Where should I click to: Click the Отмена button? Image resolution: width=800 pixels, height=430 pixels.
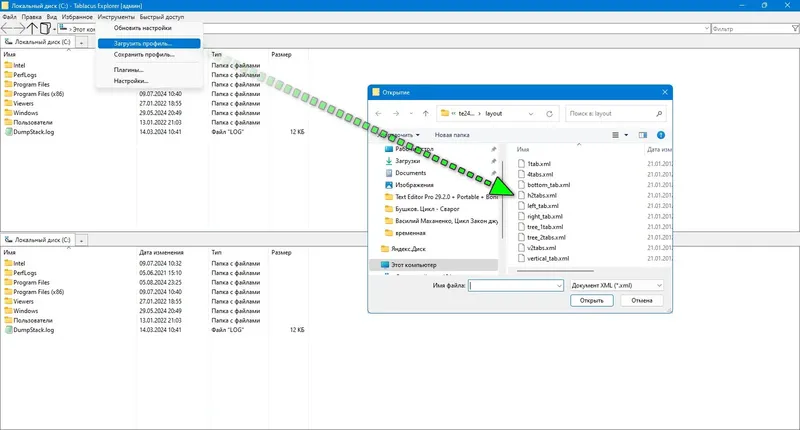pos(642,300)
